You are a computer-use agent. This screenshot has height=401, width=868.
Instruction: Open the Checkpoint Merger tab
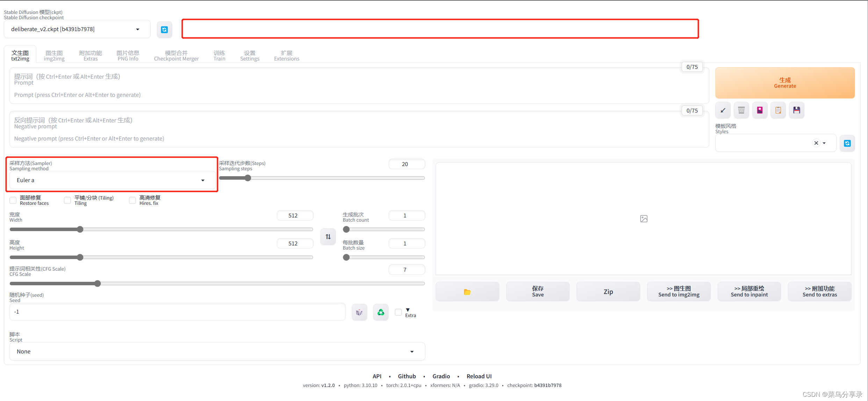pyautogui.click(x=176, y=56)
